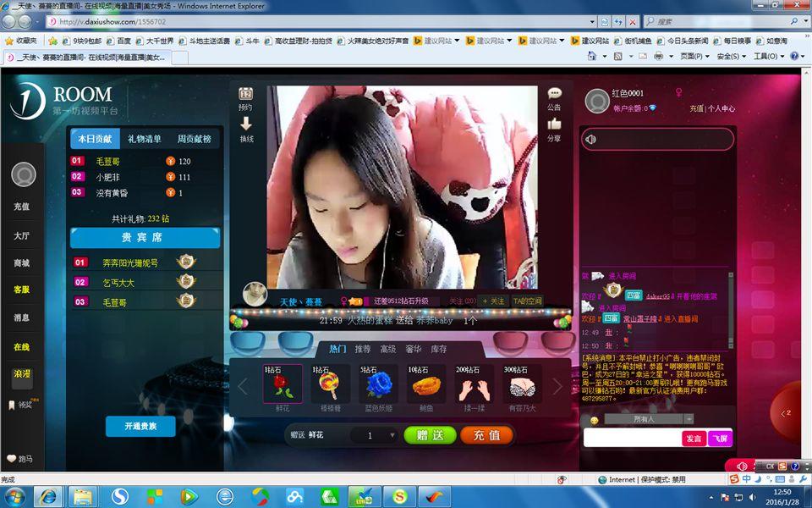Click the 发言 send button
This screenshot has height=508, width=812.
pos(694,438)
